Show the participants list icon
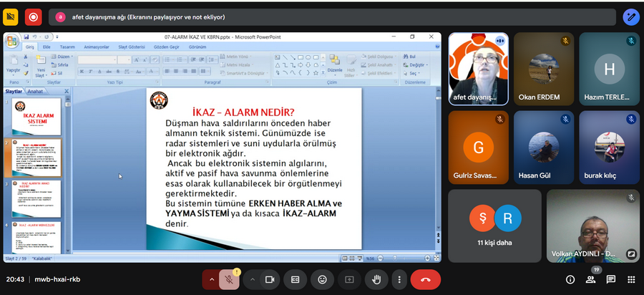 coord(590,280)
